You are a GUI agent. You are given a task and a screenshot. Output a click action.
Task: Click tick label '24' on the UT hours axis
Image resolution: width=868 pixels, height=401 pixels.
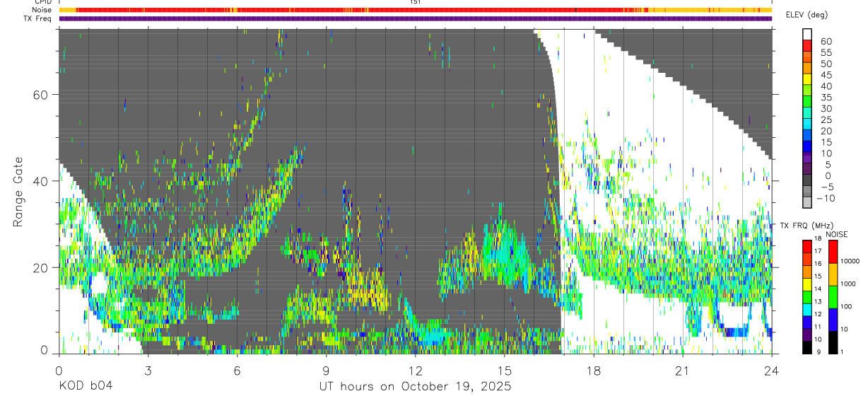(x=772, y=370)
